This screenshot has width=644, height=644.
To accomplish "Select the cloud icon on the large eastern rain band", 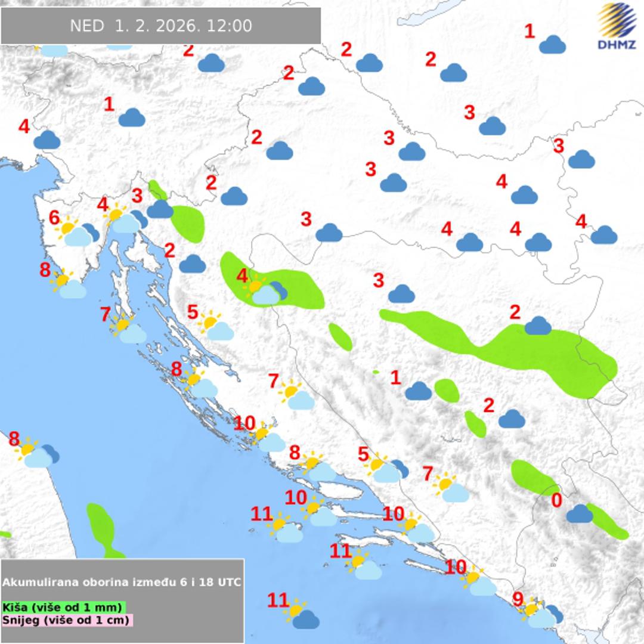I will 538,326.
